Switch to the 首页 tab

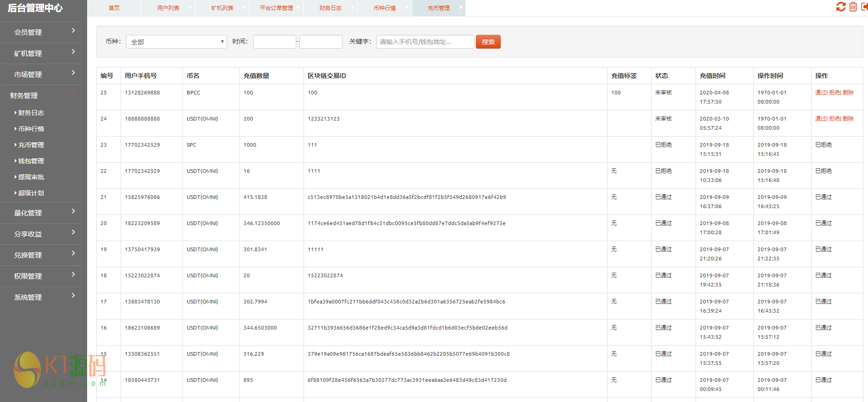pos(114,8)
